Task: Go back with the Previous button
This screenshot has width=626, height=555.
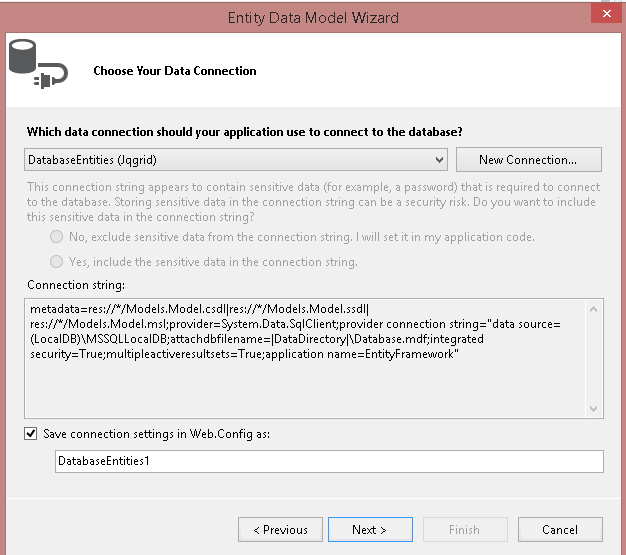Action: (280, 530)
